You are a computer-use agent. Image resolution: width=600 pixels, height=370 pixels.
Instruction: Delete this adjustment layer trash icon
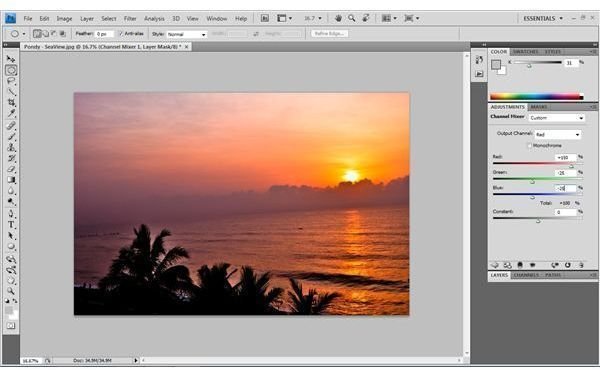581,265
